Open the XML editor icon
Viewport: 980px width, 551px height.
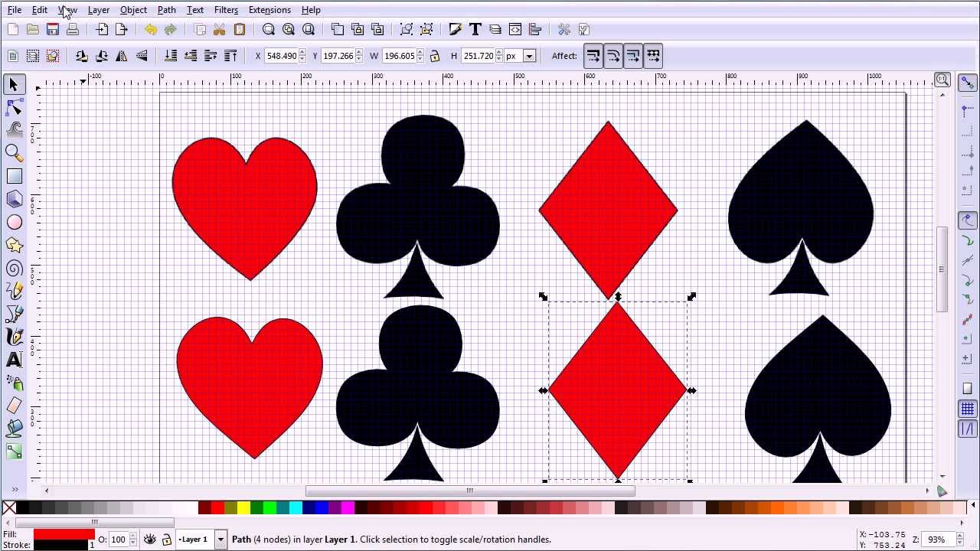[x=515, y=29]
